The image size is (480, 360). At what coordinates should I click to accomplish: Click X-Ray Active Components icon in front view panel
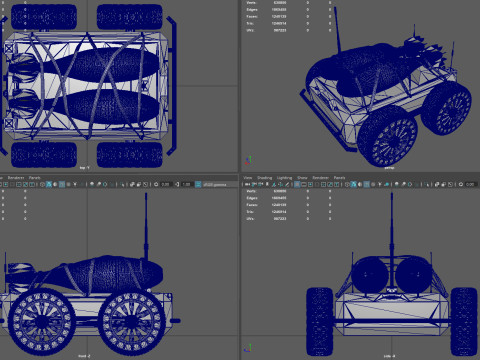click(139, 184)
